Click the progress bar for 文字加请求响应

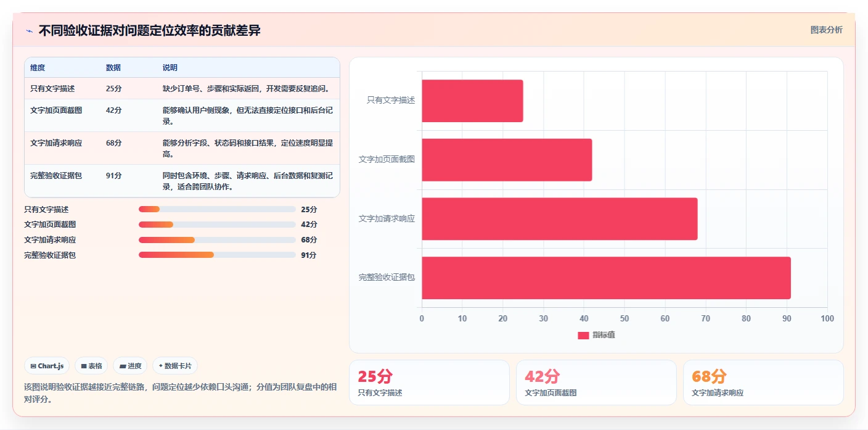tap(217, 240)
